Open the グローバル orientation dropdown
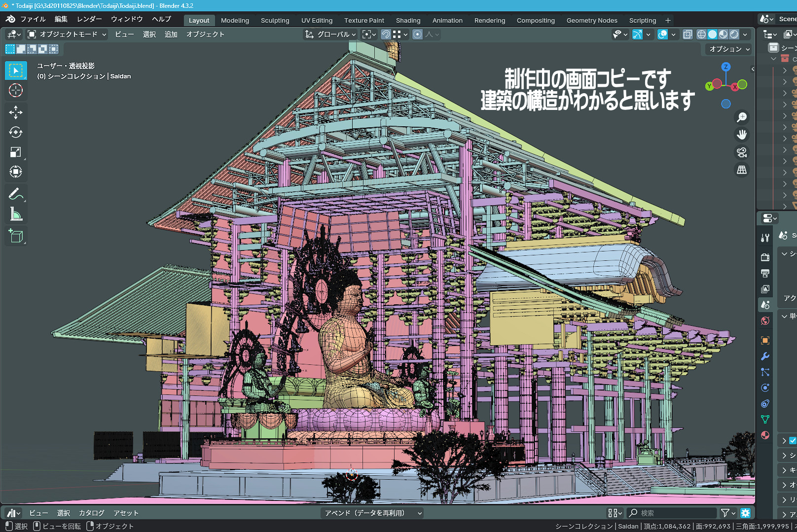Viewport: 797px width, 532px height. point(330,35)
